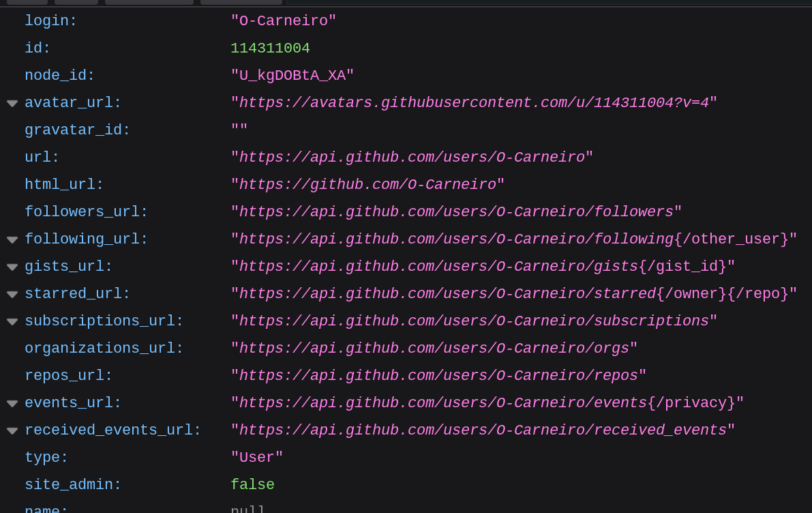Select the events_url key label

pos(73,402)
